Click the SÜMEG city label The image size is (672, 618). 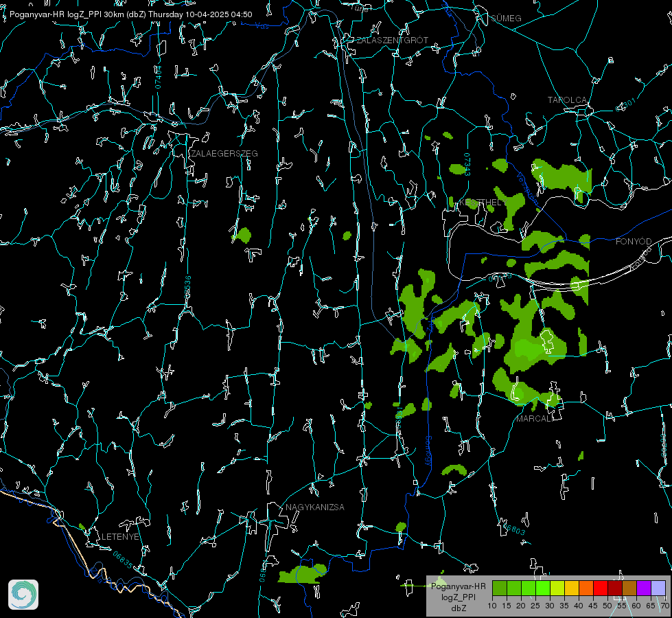[x=506, y=18]
